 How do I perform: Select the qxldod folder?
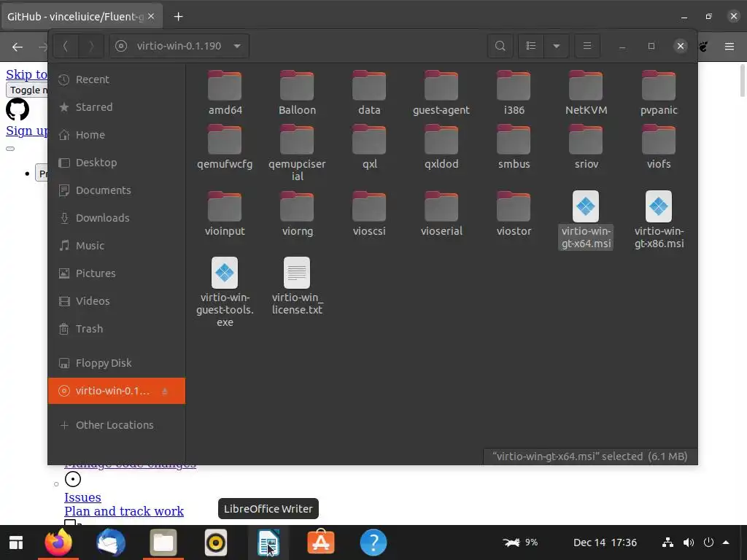pos(441,147)
